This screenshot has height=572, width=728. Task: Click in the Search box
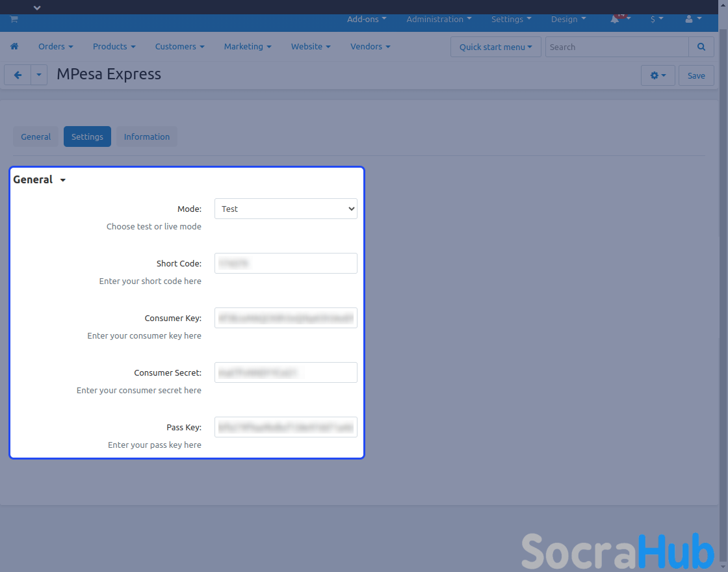pyautogui.click(x=616, y=47)
